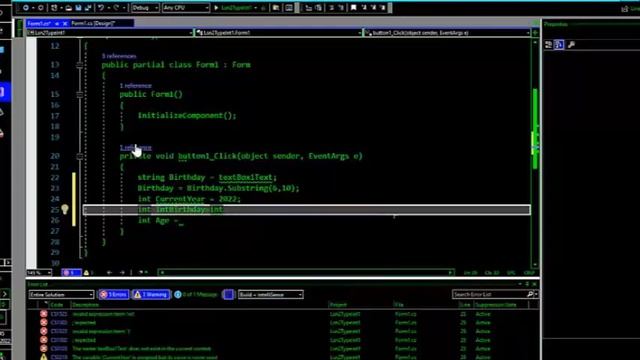
Task: Click the Redo toolbar icon
Action: pos(116,8)
